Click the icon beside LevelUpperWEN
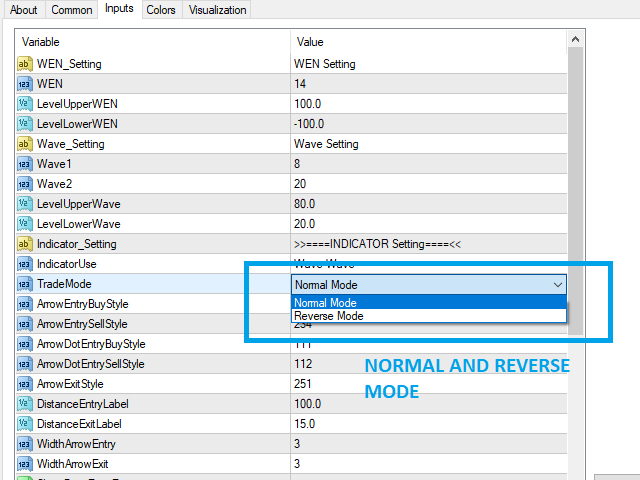Image resolution: width=640 pixels, height=480 pixels. (25, 104)
